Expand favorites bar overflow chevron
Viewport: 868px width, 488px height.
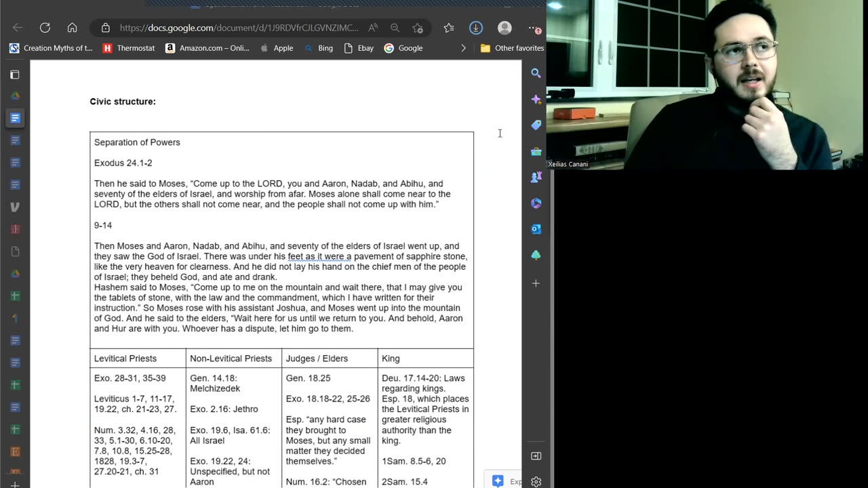click(x=464, y=48)
